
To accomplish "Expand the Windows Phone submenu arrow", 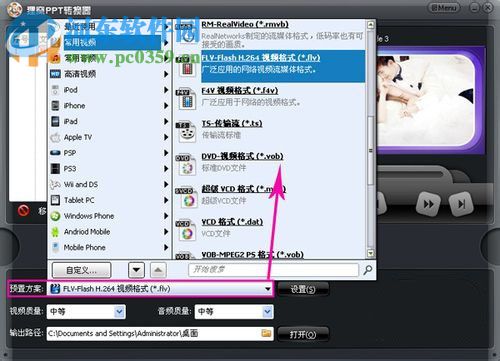I will (166, 216).
